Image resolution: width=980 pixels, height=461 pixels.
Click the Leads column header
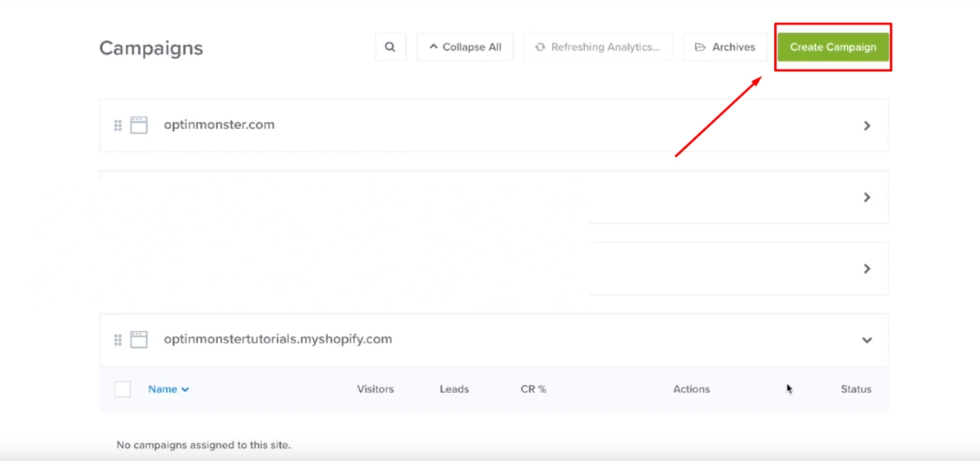[454, 389]
